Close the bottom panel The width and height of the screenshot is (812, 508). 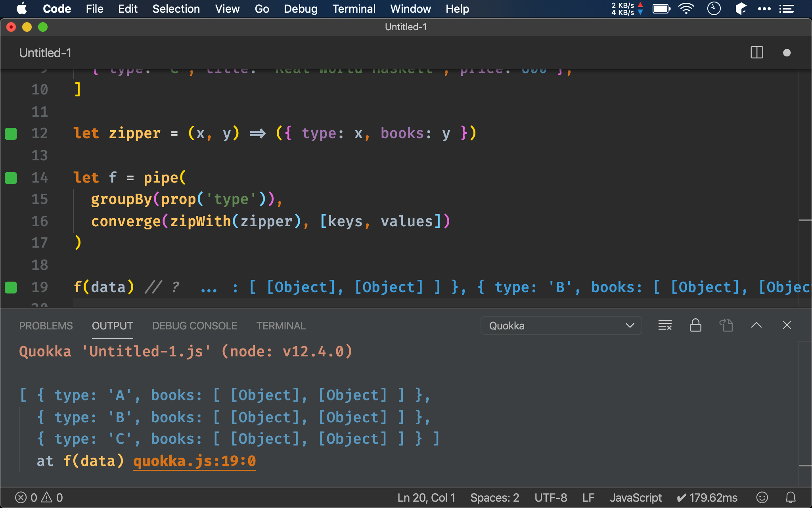(x=787, y=325)
